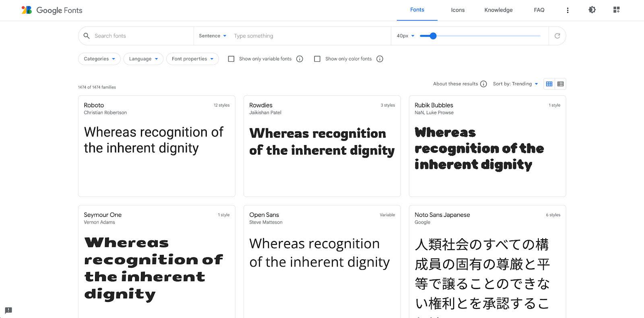Open the three-dot more options menu
644x318 pixels.
(x=568, y=10)
